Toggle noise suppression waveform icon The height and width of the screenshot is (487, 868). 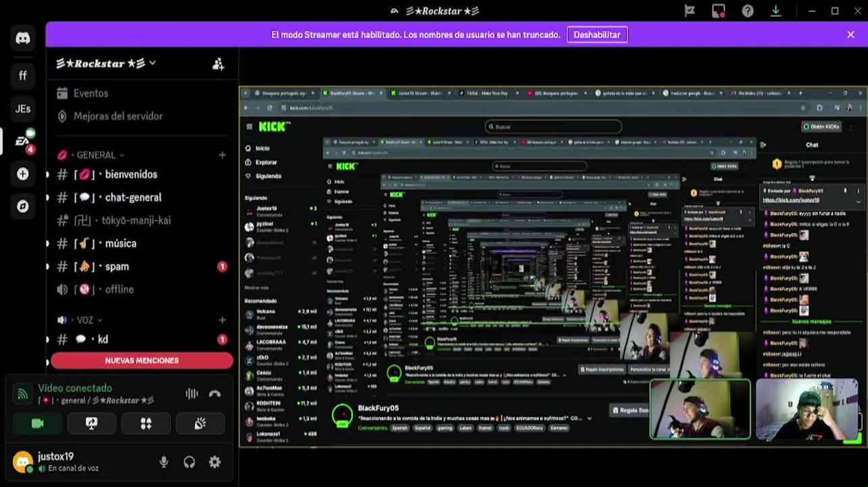coord(192,394)
